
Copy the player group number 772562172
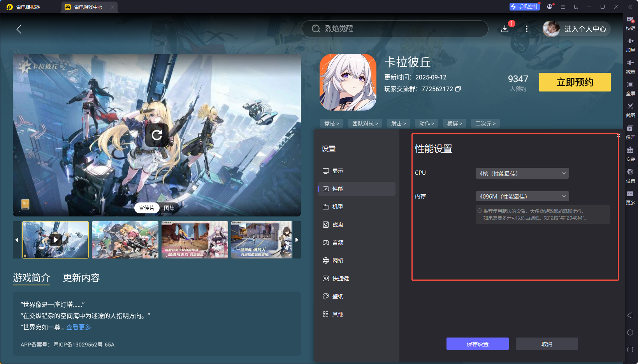458,89
